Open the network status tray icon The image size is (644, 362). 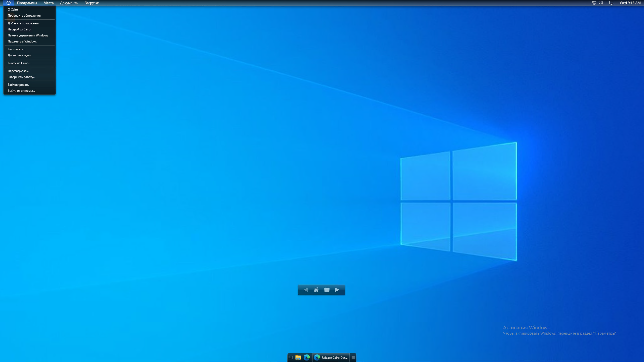(x=594, y=3)
